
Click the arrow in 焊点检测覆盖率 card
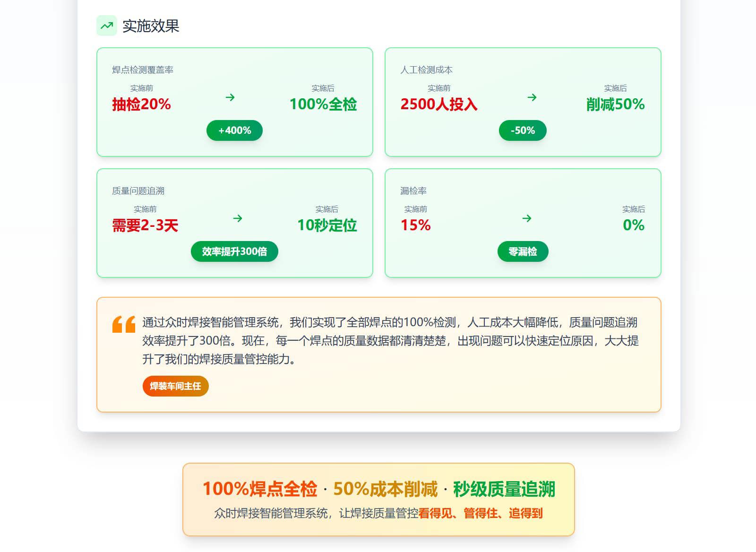(x=230, y=97)
